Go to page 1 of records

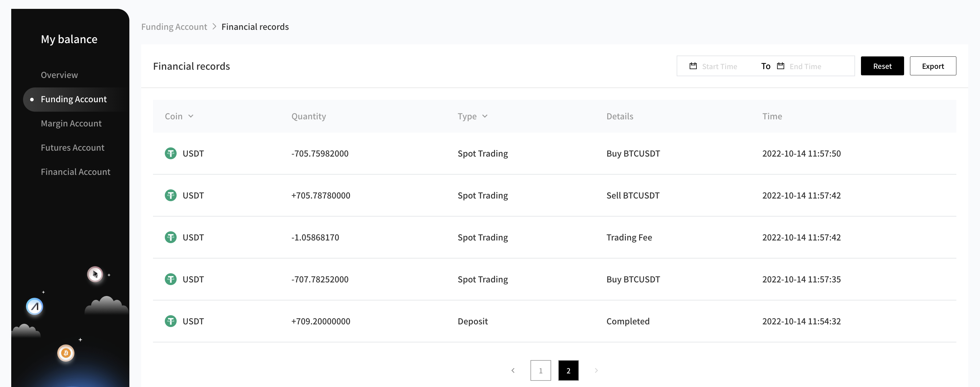[x=540, y=370]
